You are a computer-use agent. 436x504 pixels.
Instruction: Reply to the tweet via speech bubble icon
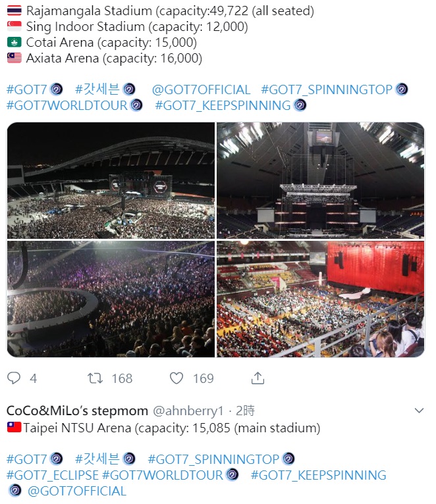(x=14, y=378)
